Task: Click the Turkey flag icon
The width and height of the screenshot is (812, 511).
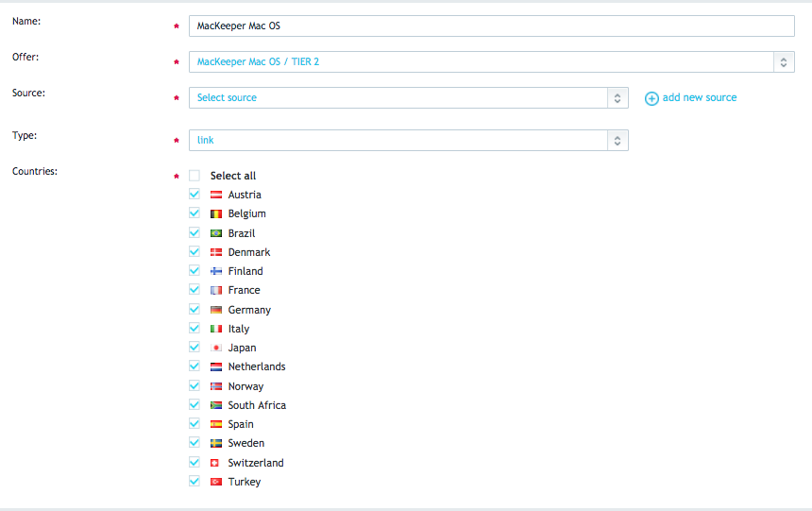Action: tap(216, 482)
